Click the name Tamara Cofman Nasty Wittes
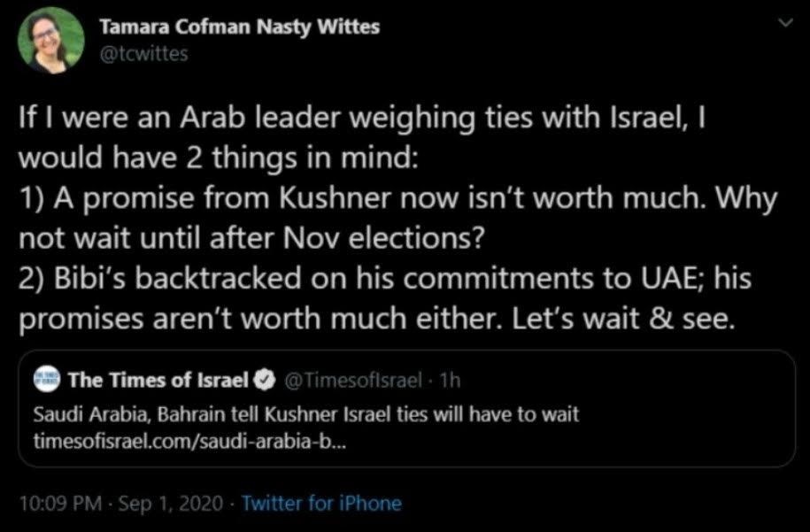Image resolution: width=810 pixels, height=532 pixels. point(239,27)
